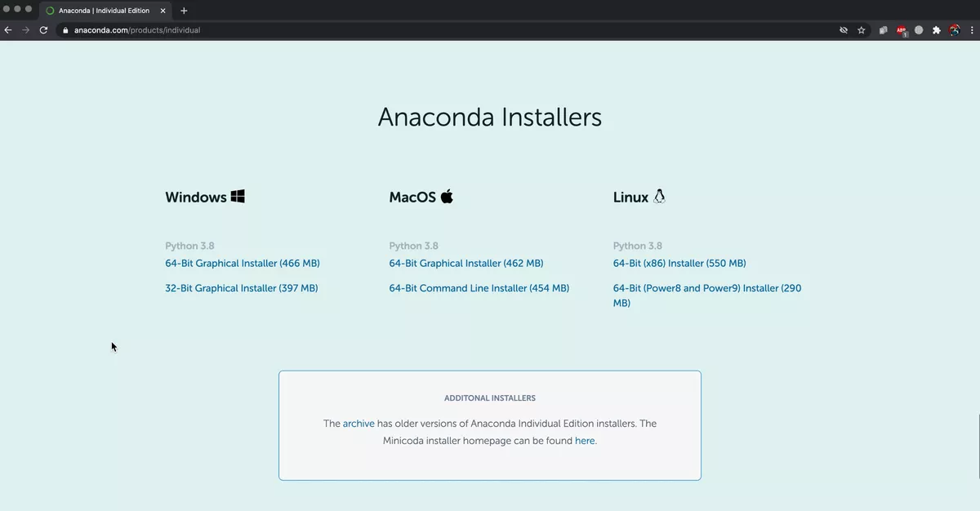Open the Extensions puzzle piece menu
Image resolution: width=980 pixels, height=511 pixels.
(937, 30)
